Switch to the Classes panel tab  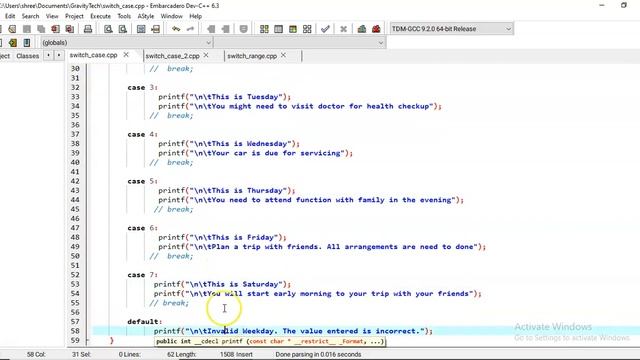[x=27, y=56]
